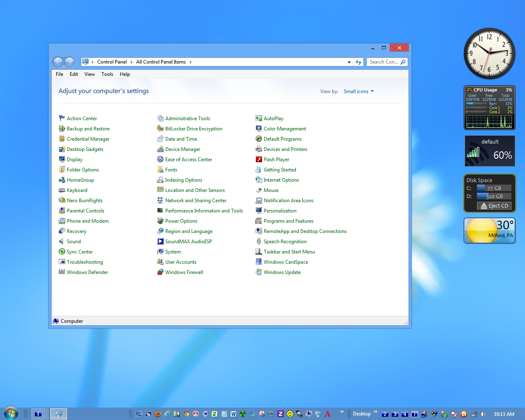Open BitLocker Drive Encryption
Image resolution: width=525 pixels, height=420 pixels.
[194, 128]
